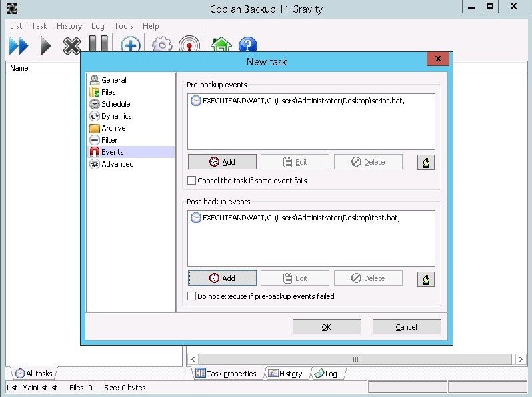Minimize the Cobian Backup window
This screenshot has width=532, height=397.
coord(471,7)
